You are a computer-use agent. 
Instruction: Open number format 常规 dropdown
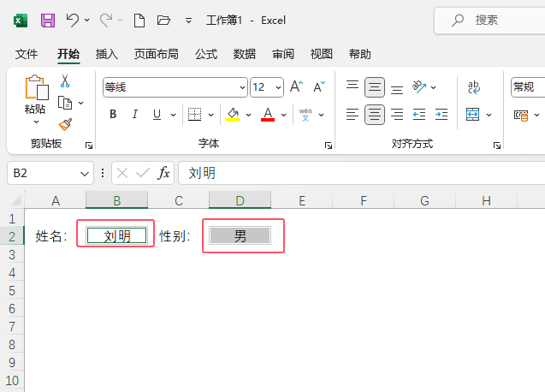pyautogui.click(x=528, y=87)
